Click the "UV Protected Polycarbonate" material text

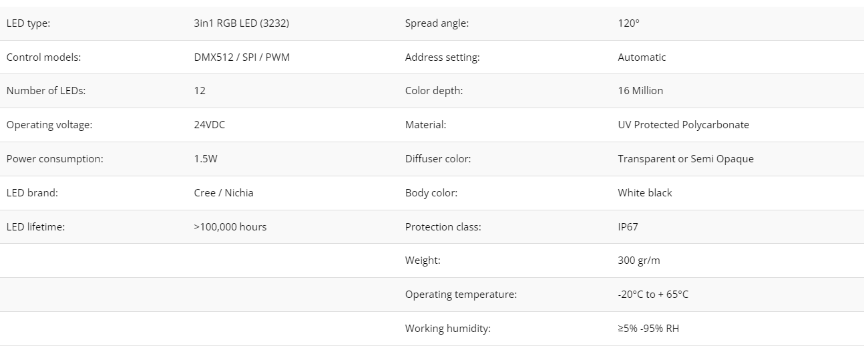(x=683, y=125)
